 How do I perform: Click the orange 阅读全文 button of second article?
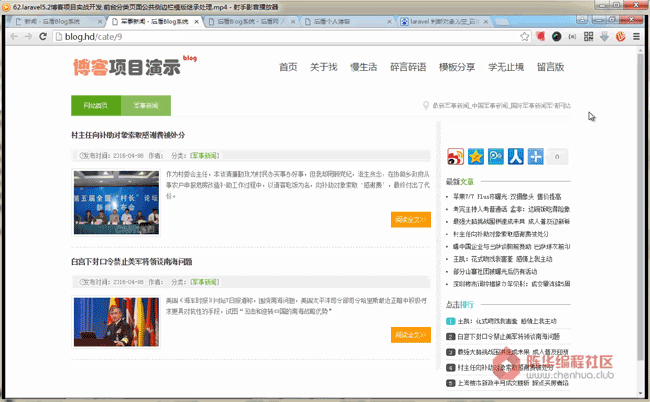click(x=410, y=335)
